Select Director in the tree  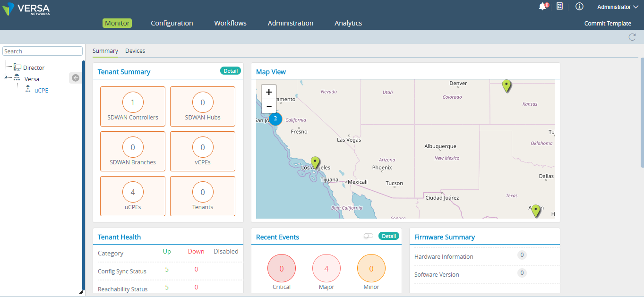pyautogui.click(x=34, y=68)
